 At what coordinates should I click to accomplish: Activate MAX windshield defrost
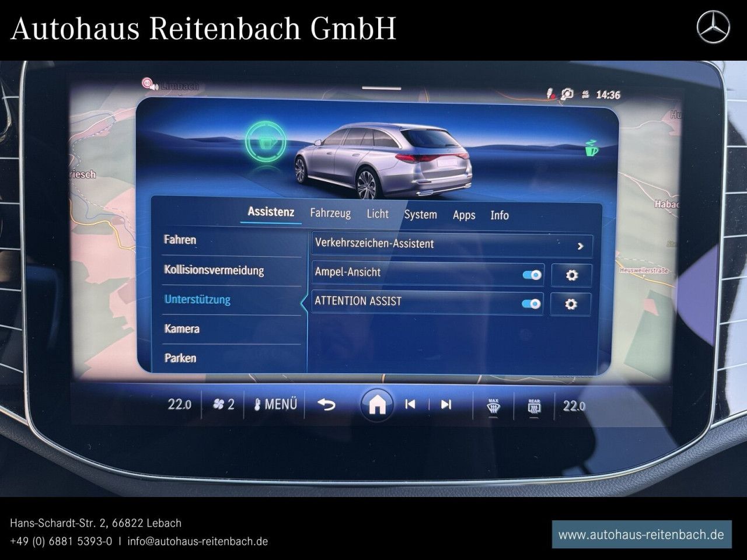(493, 406)
